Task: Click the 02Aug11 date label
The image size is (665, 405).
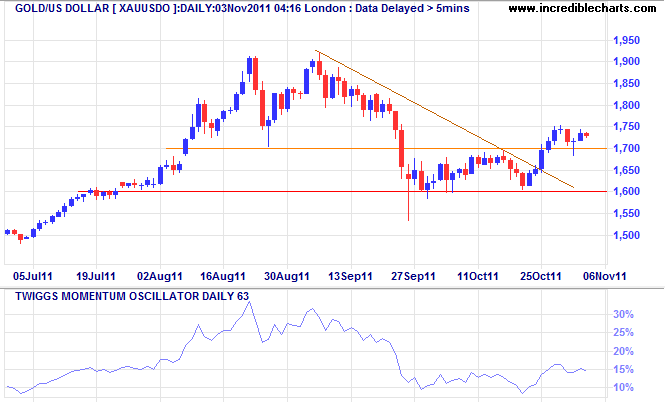Action: 159,277
